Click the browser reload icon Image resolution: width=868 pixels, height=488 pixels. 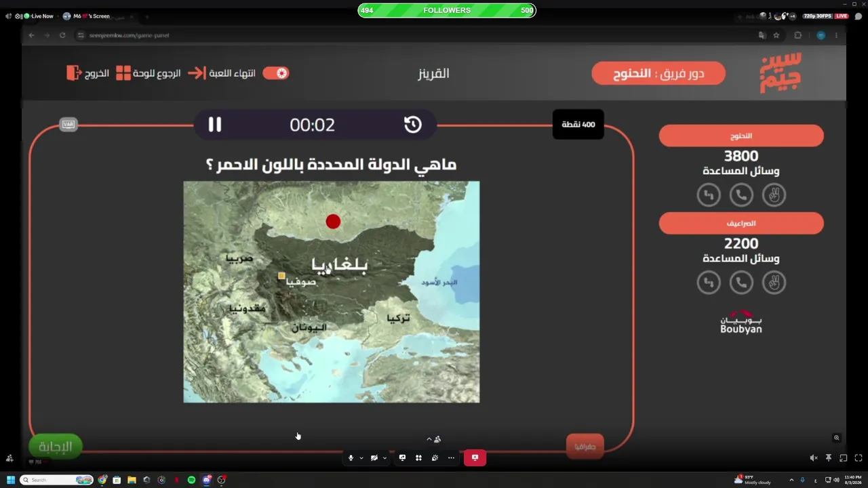[62, 35]
